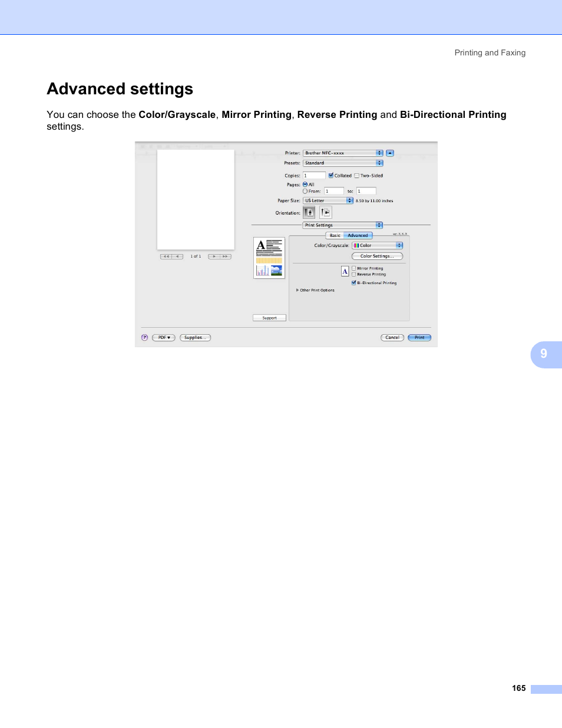Switch to the Basic tab

click(x=335, y=235)
